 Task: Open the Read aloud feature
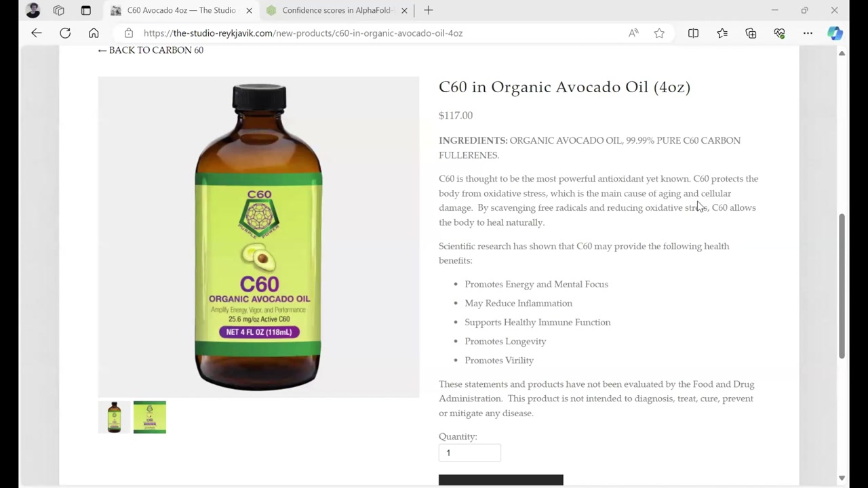tap(633, 33)
